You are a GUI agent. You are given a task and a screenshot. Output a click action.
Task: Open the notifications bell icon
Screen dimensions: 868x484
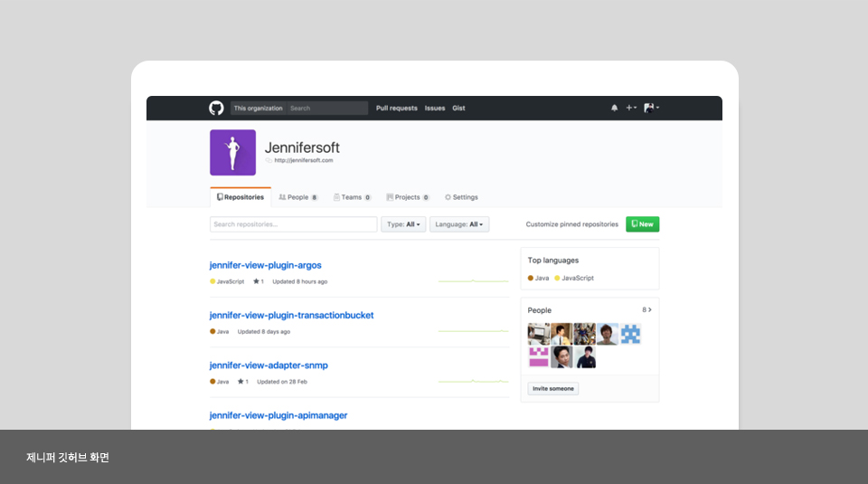pyautogui.click(x=614, y=108)
